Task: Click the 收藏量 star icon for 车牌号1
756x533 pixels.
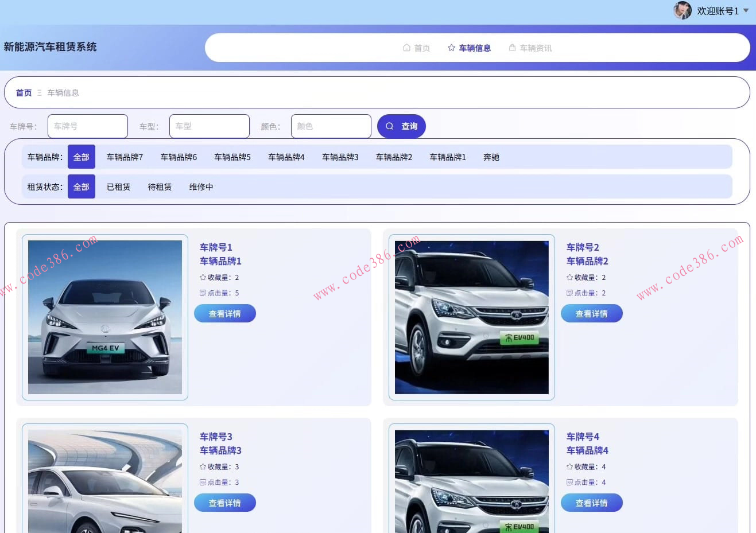Action: [203, 277]
